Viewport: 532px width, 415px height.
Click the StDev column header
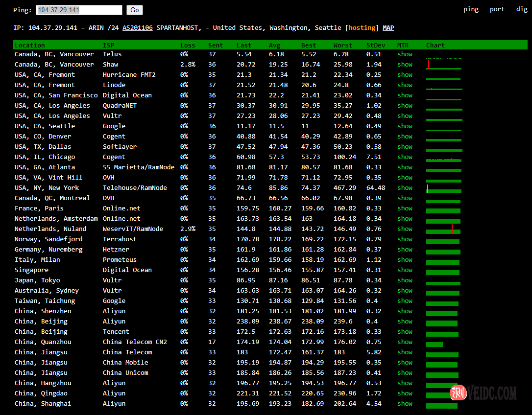375,46
